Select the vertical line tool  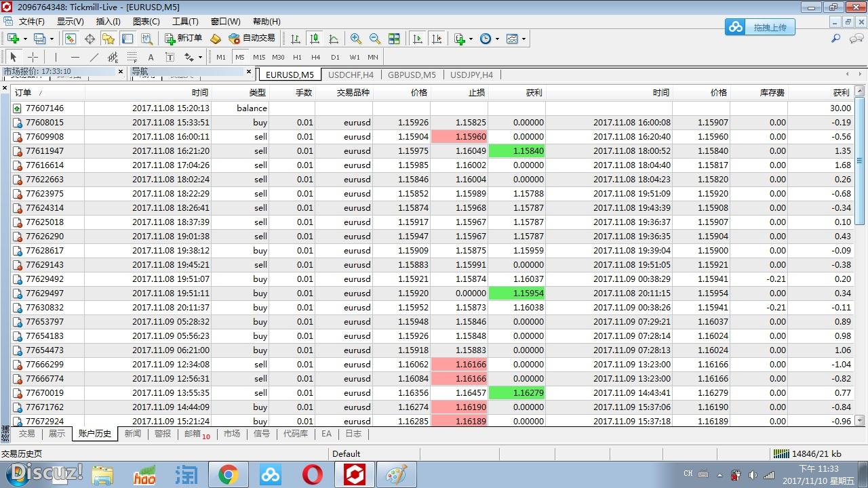click(56, 57)
